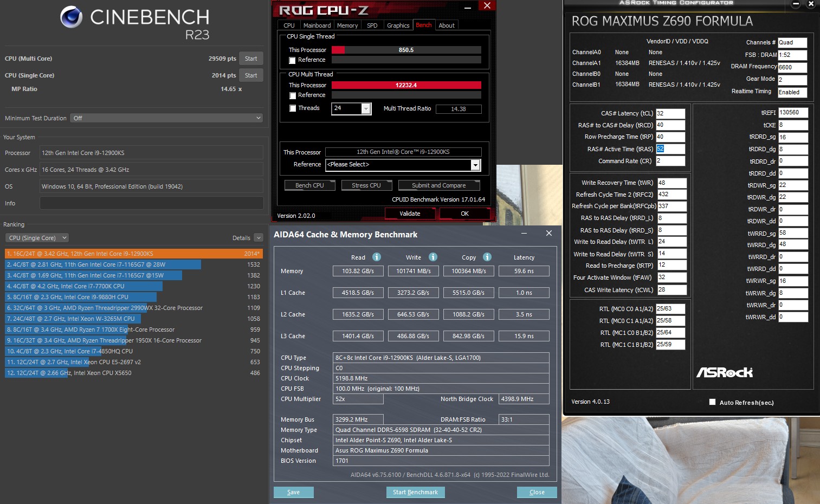
Task: Click Start Benchmark in AIDA64
Action: point(416,492)
